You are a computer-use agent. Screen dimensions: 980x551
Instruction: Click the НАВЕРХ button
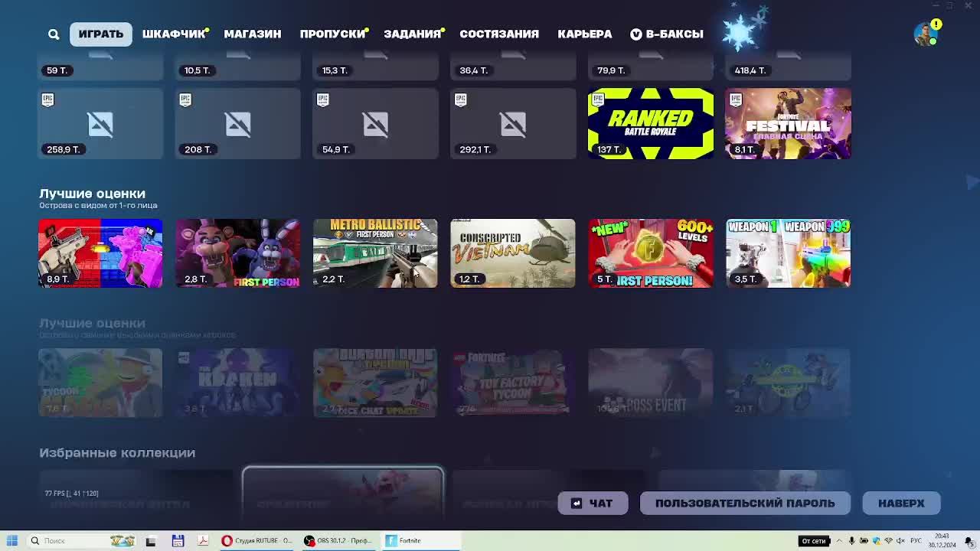(901, 503)
